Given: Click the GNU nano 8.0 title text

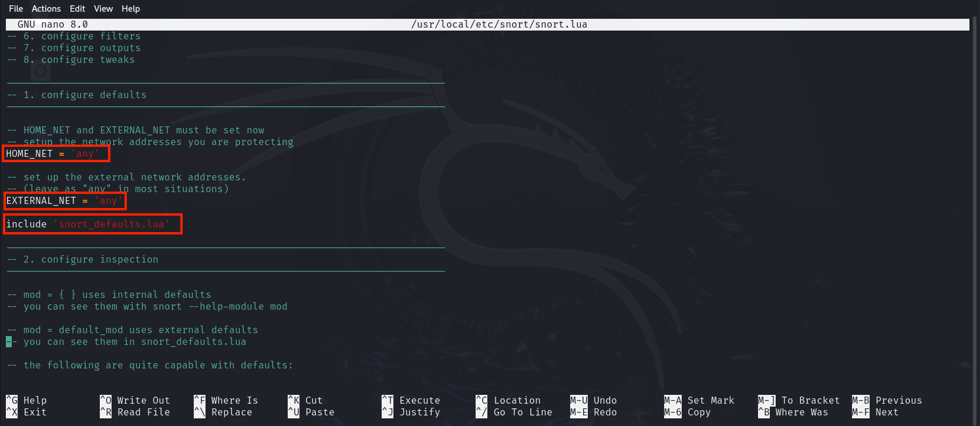Looking at the screenshot, I should (x=53, y=24).
